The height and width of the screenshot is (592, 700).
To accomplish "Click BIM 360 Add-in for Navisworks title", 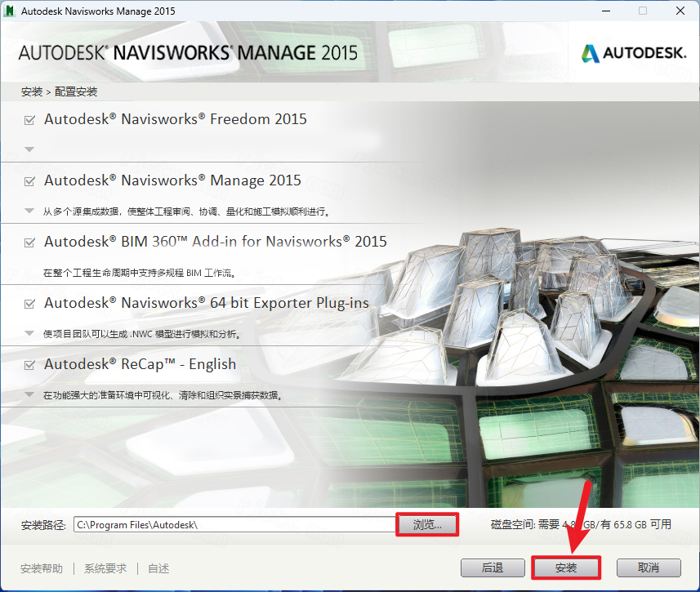I will pos(215,242).
